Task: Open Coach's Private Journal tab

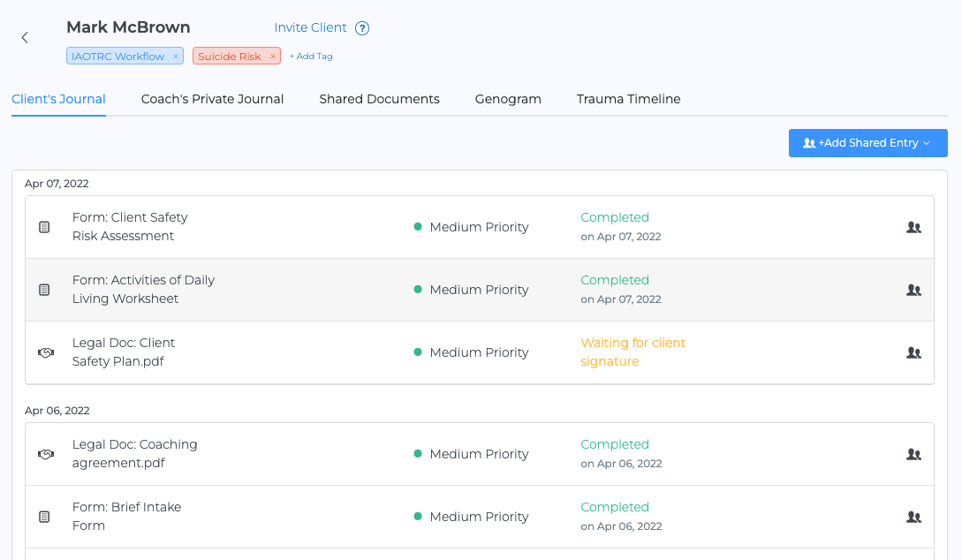Action: [212, 99]
